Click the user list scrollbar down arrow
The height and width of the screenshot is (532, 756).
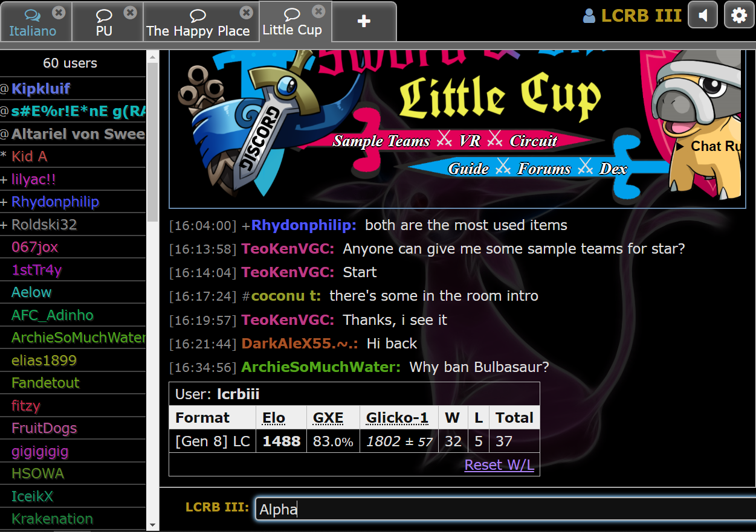click(152, 525)
